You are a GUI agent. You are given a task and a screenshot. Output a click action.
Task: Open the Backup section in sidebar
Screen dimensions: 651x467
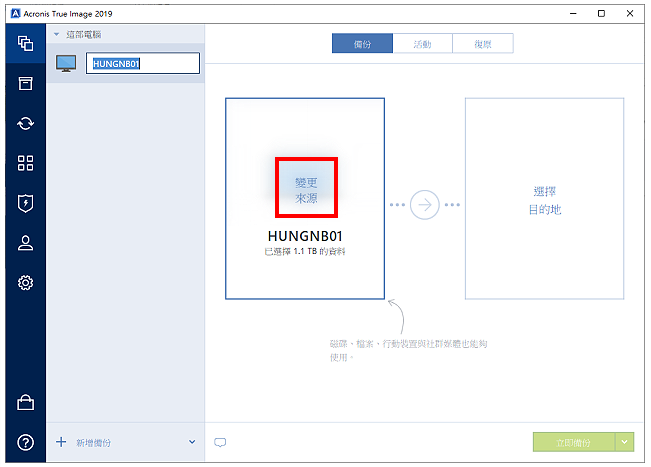click(25, 43)
